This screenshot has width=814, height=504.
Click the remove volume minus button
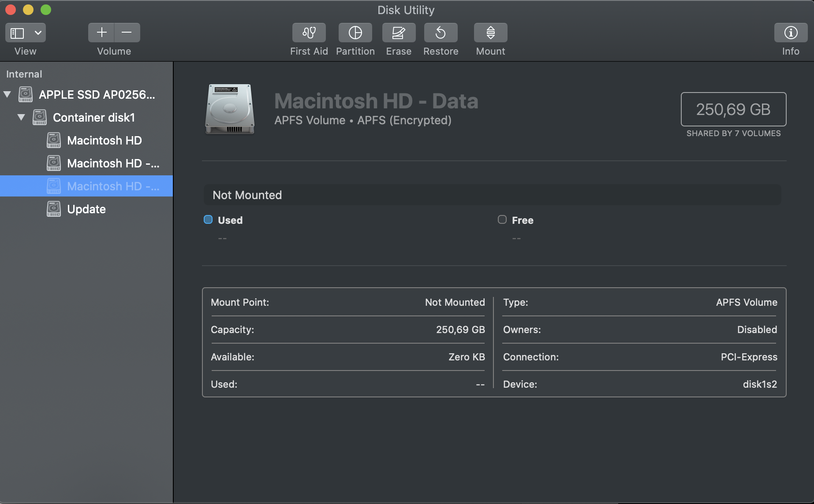(127, 33)
